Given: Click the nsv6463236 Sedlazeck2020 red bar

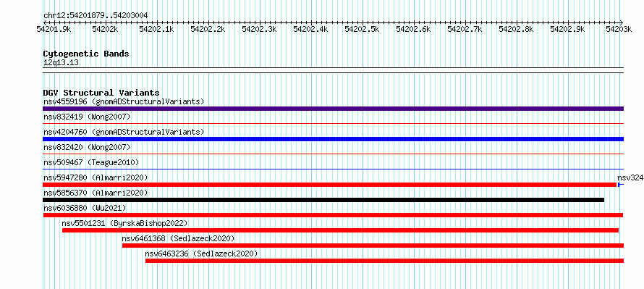Looking at the screenshot, I should 384,261.
